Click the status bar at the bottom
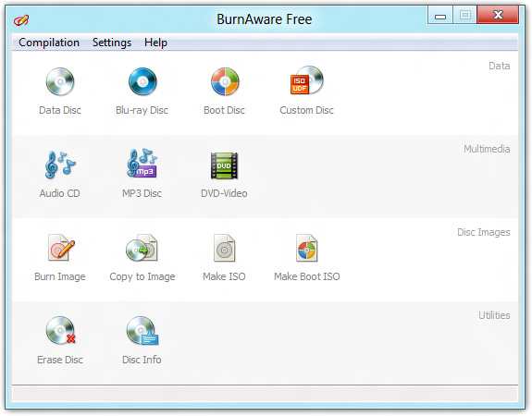The width and height of the screenshot is (532, 416). pos(265,394)
